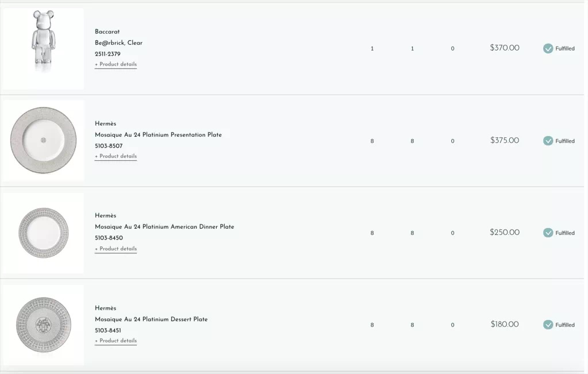Click the Fulfilled checkmark for Presentation Plate
The image size is (588, 374).
point(548,141)
